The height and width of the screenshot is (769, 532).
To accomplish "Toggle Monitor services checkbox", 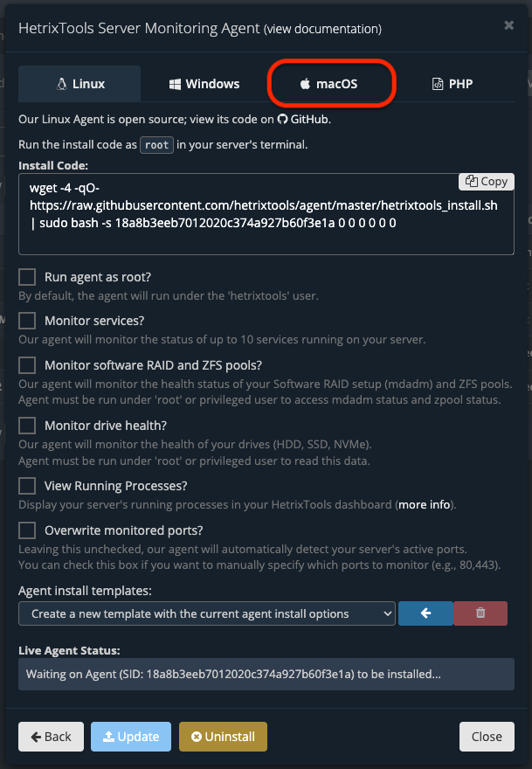I will coord(28,321).
